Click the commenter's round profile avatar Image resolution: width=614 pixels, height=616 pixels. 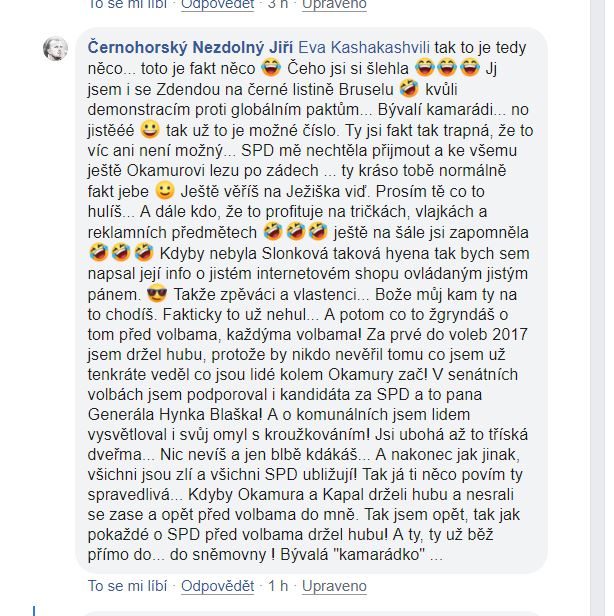click(55, 49)
